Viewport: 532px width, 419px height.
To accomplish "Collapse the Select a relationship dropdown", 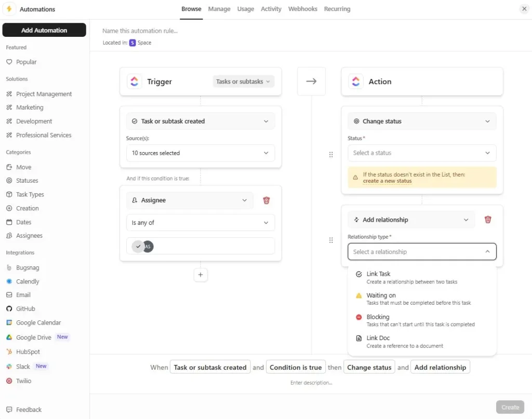I will pyautogui.click(x=422, y=252).
